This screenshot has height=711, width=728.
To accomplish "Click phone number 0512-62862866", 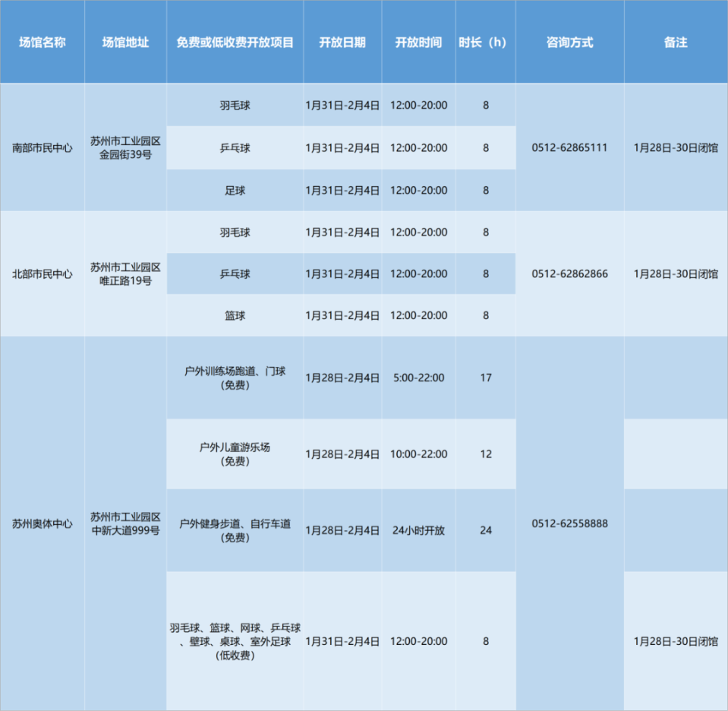I will [569, 273].
